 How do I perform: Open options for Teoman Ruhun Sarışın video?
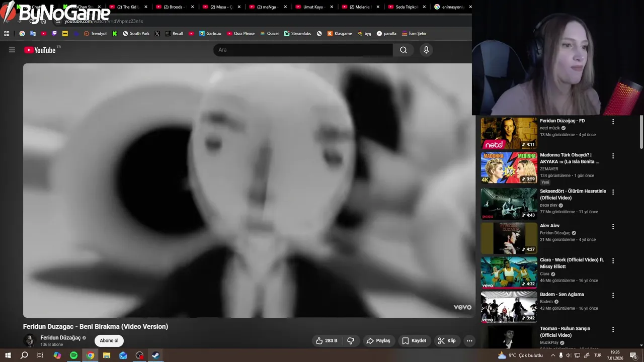click(613, 329)
